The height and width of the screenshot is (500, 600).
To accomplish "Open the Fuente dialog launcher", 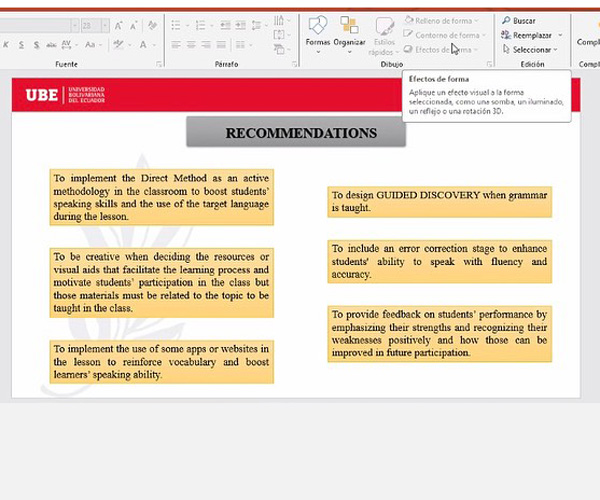I will point(159,64).
